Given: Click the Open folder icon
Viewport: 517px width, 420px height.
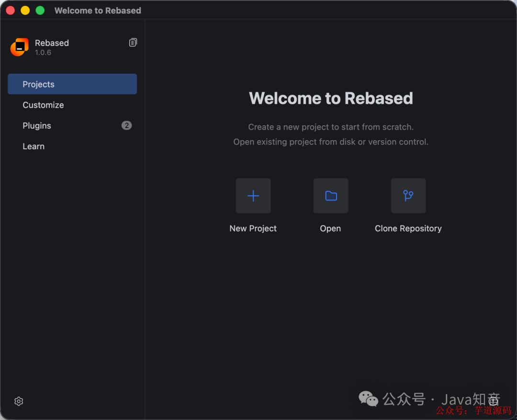Looking at the screenshot, I should (x=331, y=196).
